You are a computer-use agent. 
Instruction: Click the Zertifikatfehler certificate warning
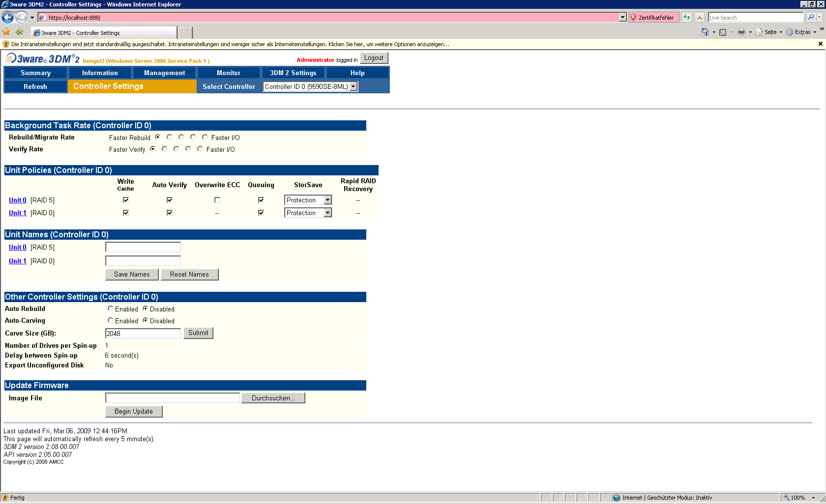click(653, 18)
